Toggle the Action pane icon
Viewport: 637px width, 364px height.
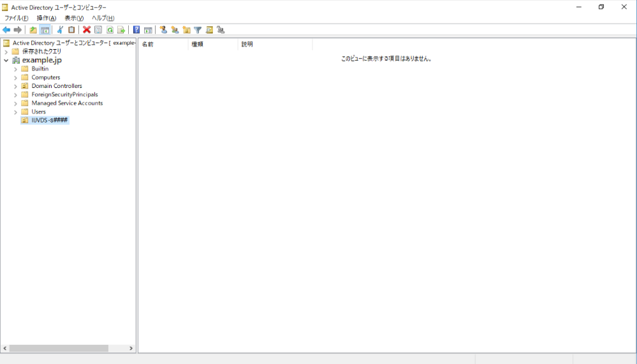tap(148, 30)
